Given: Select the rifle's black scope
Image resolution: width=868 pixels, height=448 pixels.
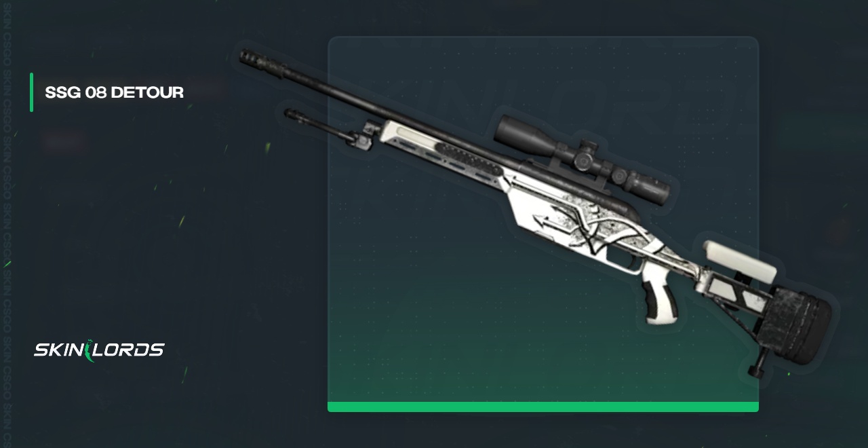Looking at the screenshot, I should point(581,155).
